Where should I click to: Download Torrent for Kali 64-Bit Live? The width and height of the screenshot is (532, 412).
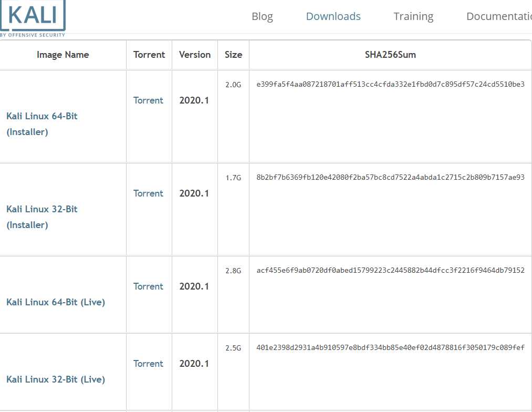[x=148, y=286]
